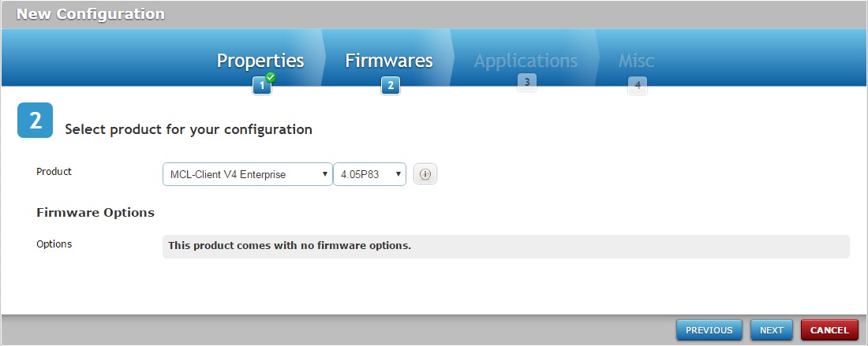Click the New Configuration title
868x346 pixels.
tap(90, 14)
